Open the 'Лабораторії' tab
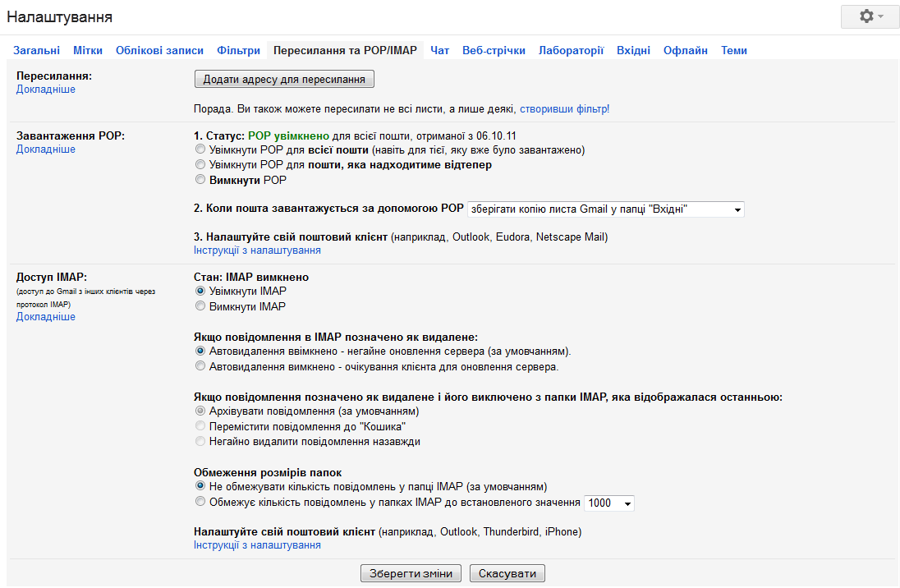This screenshot has width=900, height=588. pyautogui.click(x=571, y=51)
